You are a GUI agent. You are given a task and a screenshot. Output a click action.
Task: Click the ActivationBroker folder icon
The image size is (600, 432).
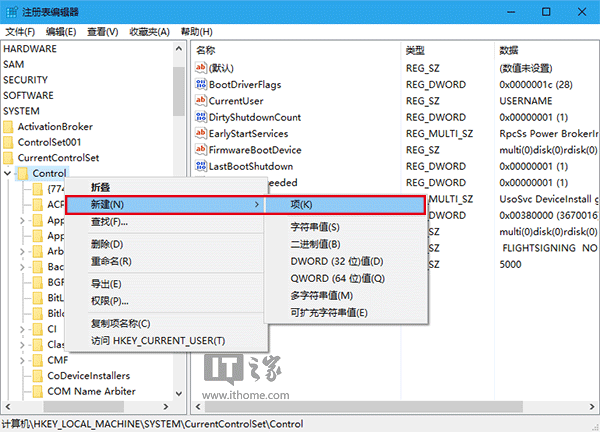[9, 126]
